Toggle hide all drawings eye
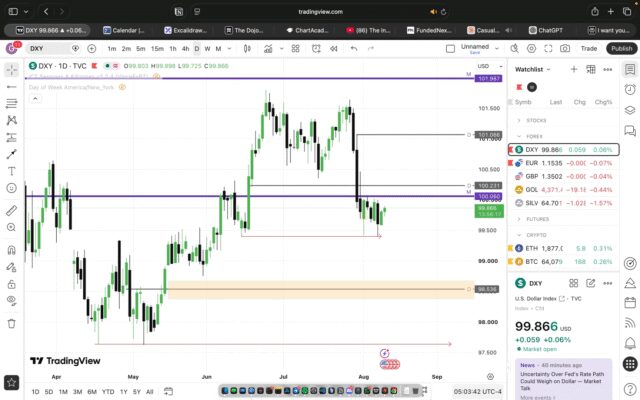 [x=11, y=301]
